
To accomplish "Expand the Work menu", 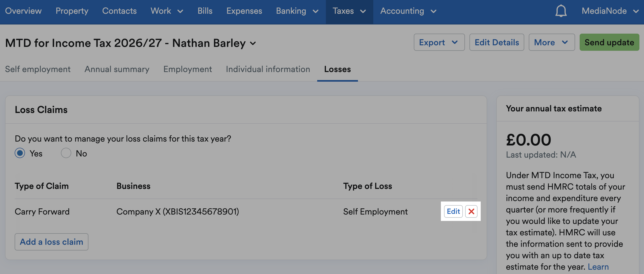I will pyautogui.click(x=167, y=11).
